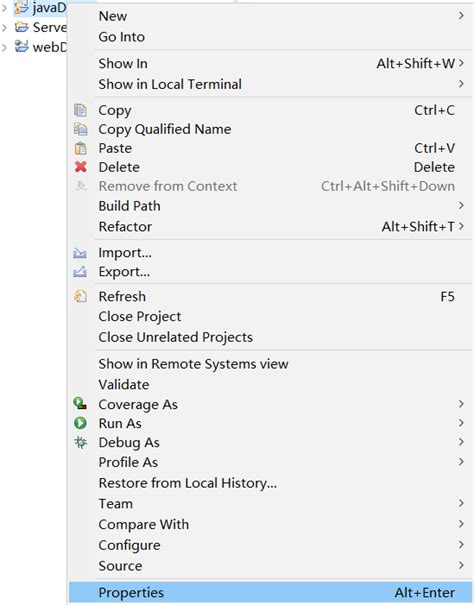Screen dimensions: 474x605
Task: Open the Show In submenu arrow
Action: [x=461, y=63]
